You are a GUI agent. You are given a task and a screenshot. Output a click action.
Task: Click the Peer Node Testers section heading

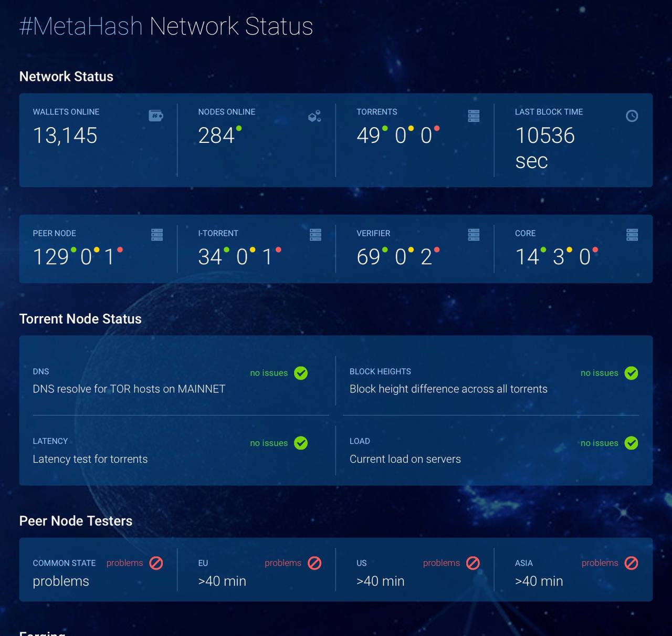tap(76, 521)
